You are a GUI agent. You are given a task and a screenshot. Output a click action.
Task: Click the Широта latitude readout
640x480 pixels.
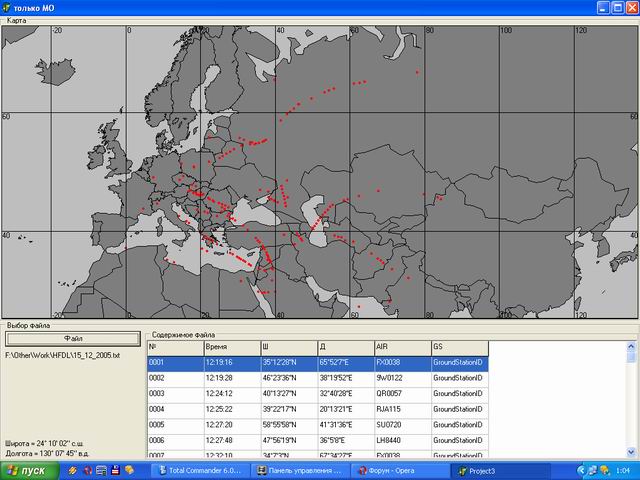click(44, 444)
